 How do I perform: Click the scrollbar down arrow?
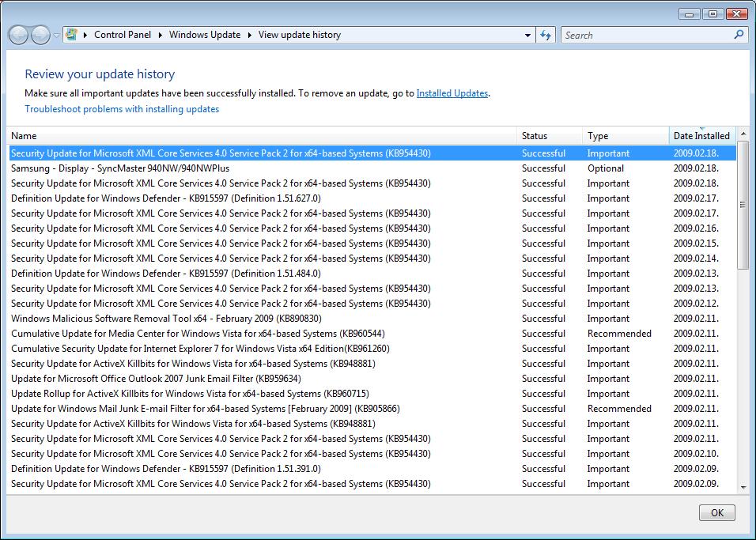pos(743,488)
